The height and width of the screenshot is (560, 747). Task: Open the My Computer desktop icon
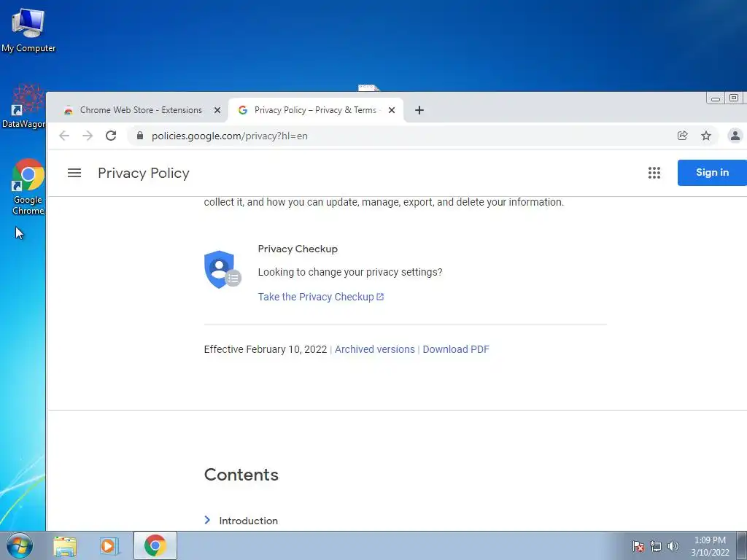pyautogui.click(x=28, y=31)
